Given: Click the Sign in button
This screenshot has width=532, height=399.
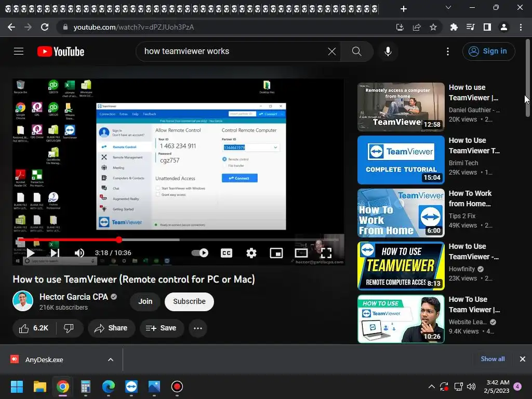Looking at the screenshot, I should [488, 51].
